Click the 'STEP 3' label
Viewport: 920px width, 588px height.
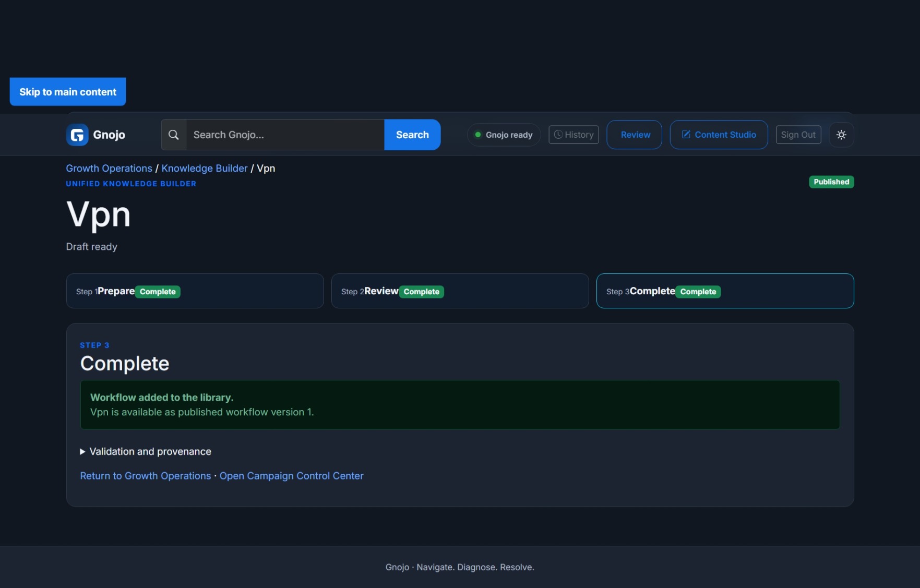tap(94, 345)
